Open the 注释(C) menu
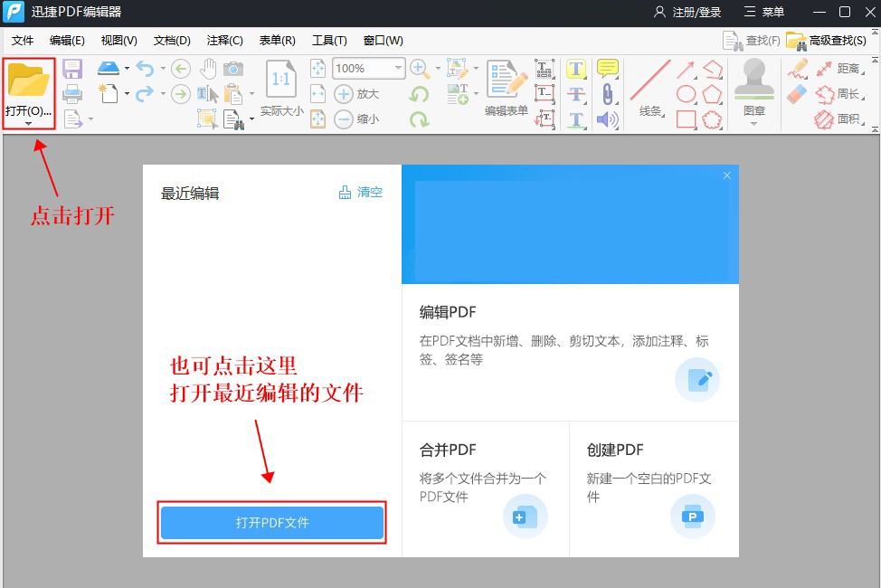Image resolution: width=881 pixels, height=588 pixels. tap(224, 40)
